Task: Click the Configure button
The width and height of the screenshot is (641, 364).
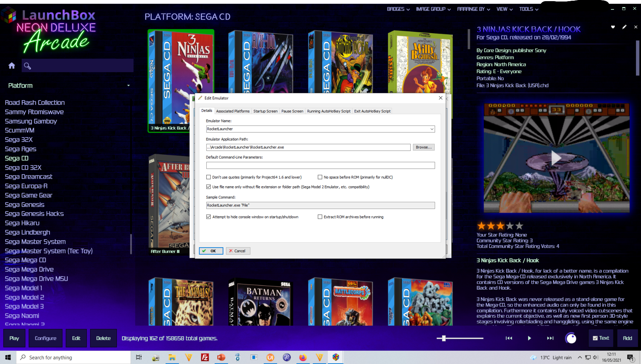Action: (46, 338)
